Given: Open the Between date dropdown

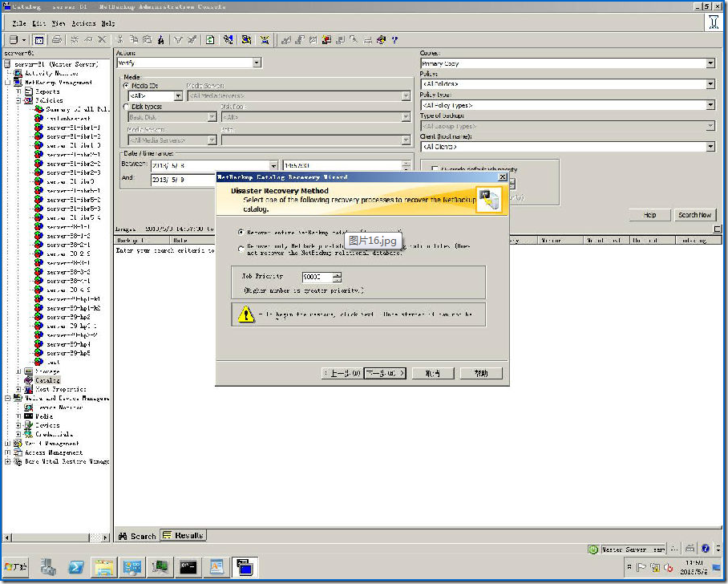Looking at the screenshot, I should click(273, 166).
